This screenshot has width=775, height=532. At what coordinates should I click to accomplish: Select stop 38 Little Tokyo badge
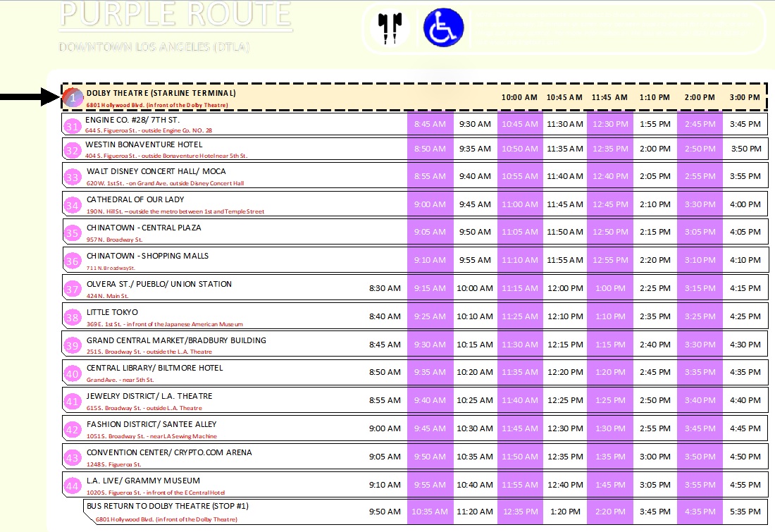(x=73, y=318)
